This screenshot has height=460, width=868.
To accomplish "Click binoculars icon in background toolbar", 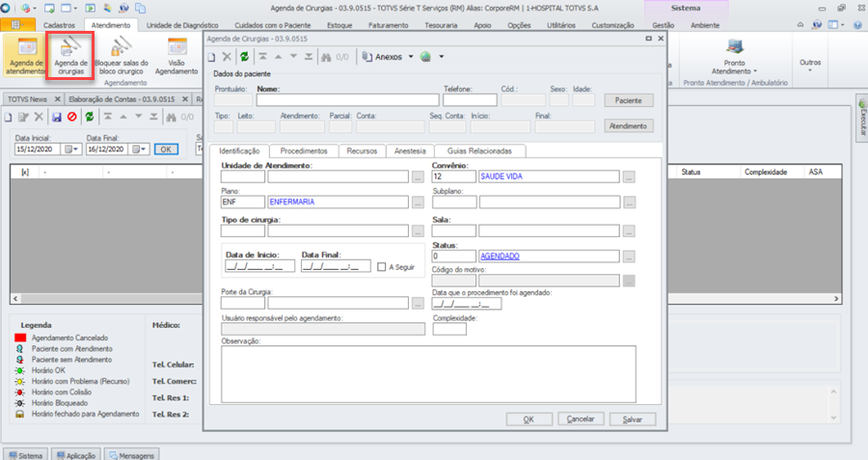I will 171,117.
